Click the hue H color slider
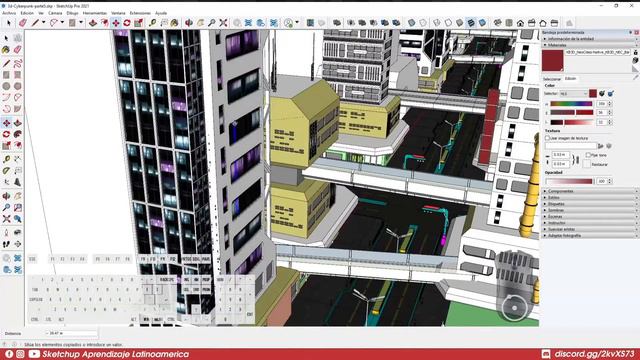Viewport: 640px width, 360px height. [x=571, y=104]
